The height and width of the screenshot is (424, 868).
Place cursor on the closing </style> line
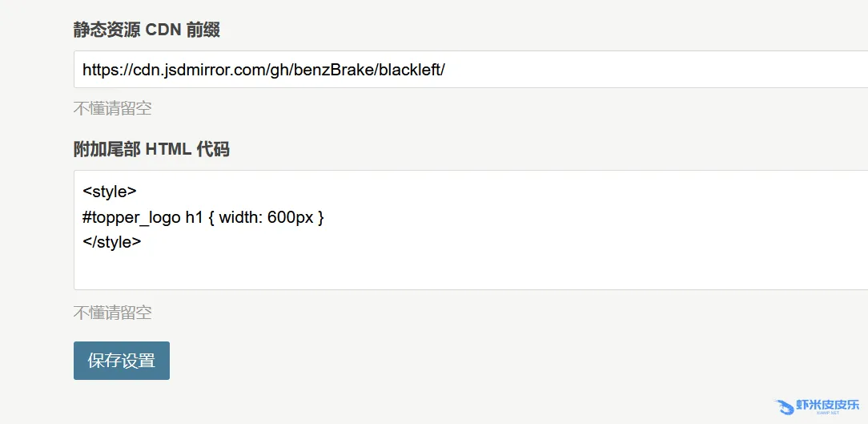[112, 242]
